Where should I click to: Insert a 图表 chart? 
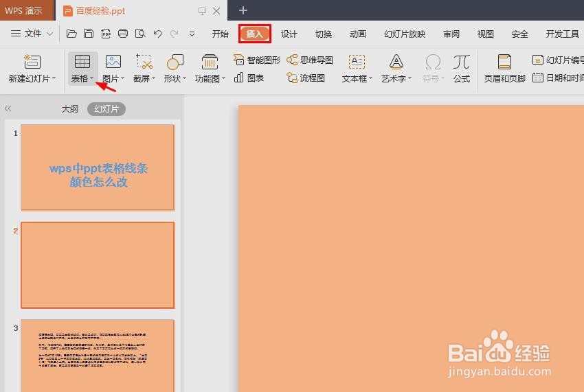point(249,78)
